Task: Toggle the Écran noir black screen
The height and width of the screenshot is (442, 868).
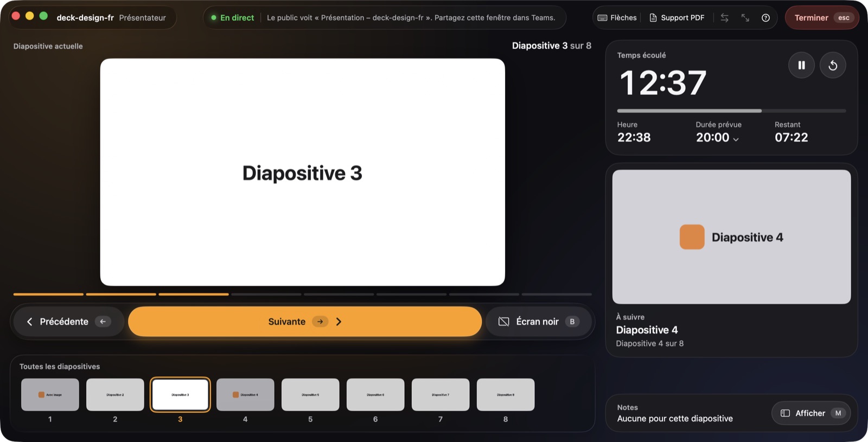Action: [539, 322]
